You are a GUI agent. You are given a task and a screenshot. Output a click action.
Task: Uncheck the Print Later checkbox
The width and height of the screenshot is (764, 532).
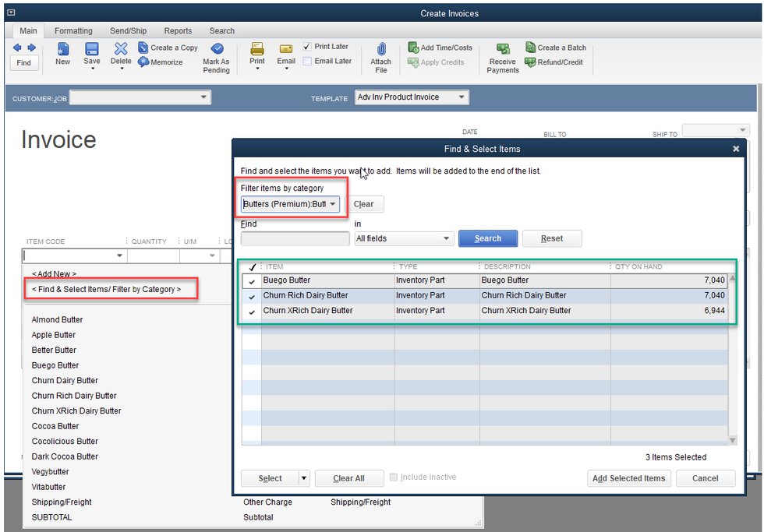point(307,47)
